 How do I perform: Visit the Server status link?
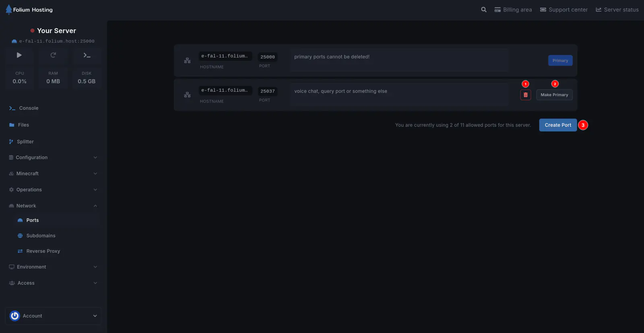pos(617,10)
